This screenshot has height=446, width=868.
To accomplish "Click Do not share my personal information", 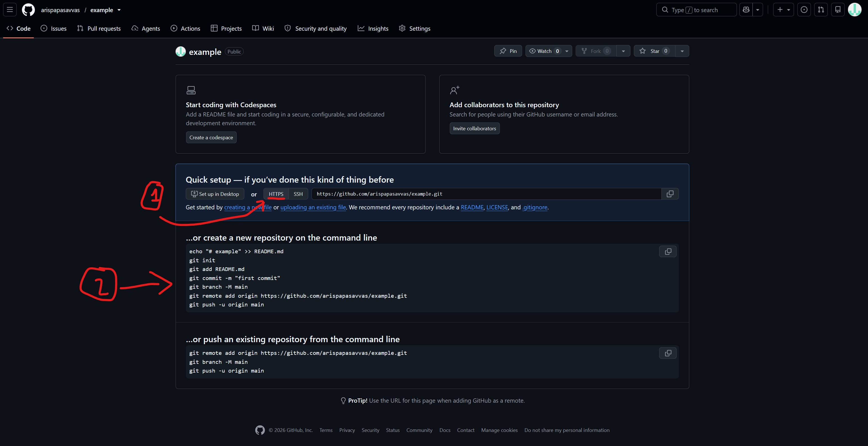I will 567,430.
